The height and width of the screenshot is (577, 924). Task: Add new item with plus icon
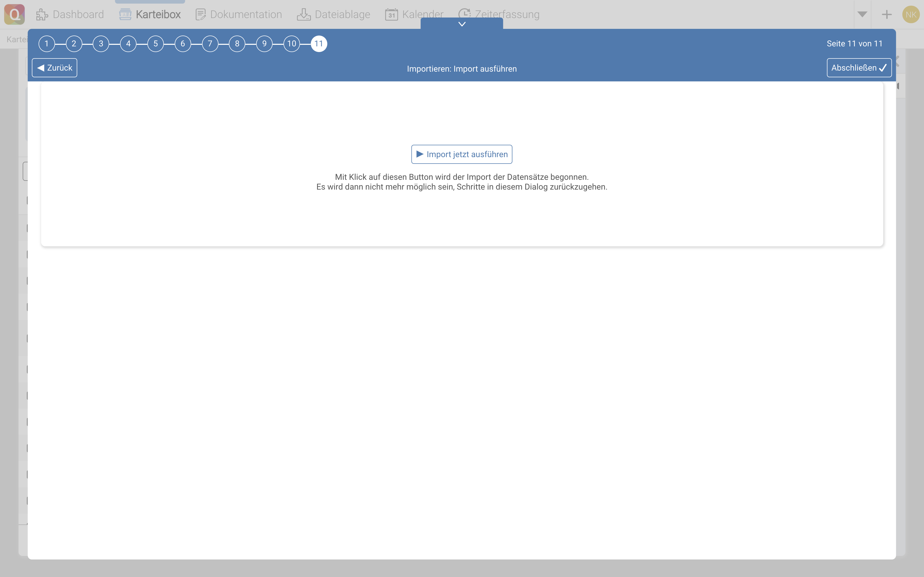tap(887, 14)
